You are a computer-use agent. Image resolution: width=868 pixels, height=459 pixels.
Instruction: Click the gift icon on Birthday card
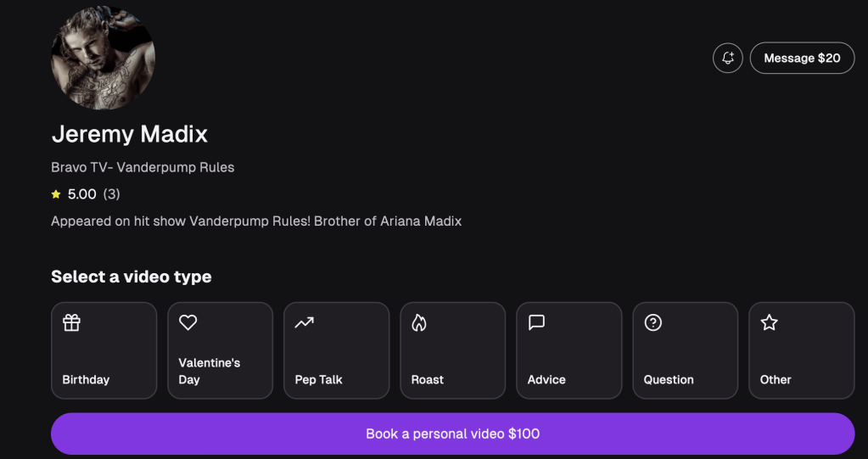tap(71, 322)
